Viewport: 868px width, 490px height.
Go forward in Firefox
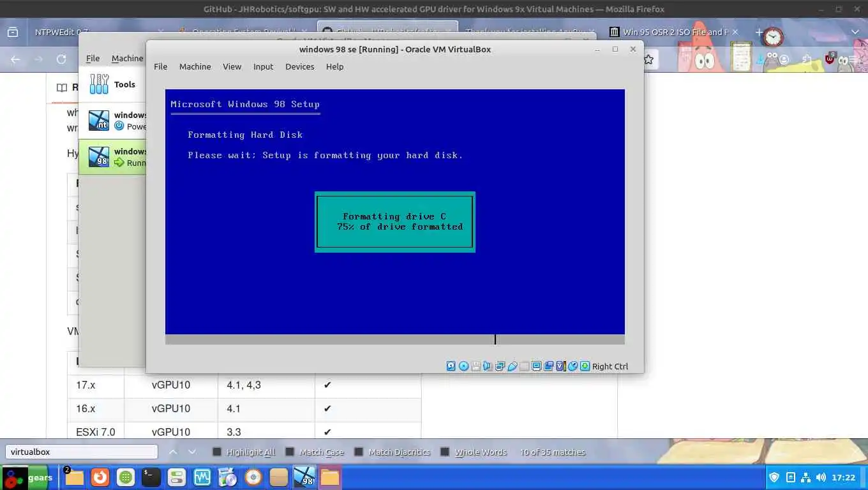pos(38,59)
